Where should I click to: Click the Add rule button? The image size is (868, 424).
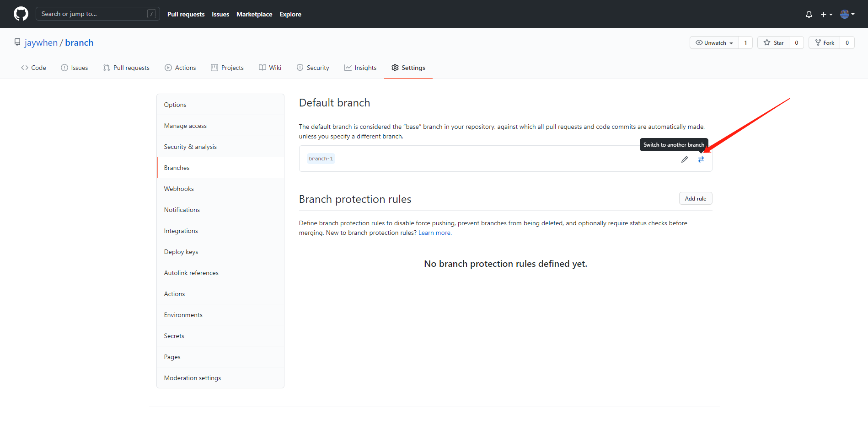695,199
